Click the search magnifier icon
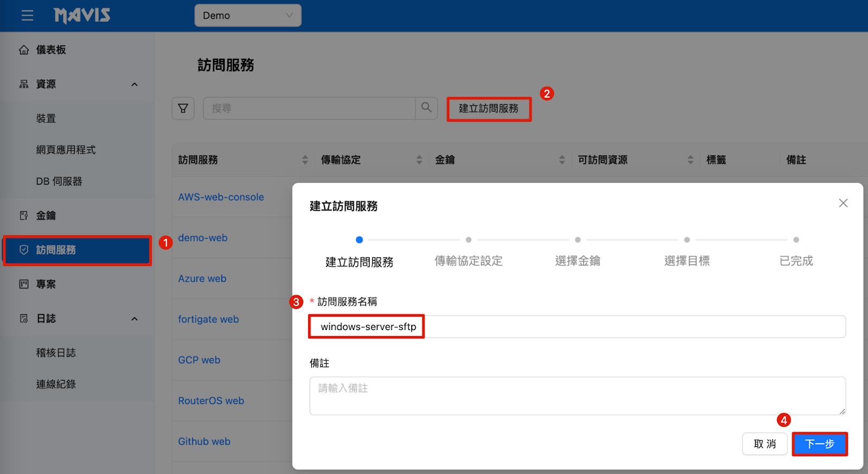This screenshot has height=474, width=868. point(426,108)
